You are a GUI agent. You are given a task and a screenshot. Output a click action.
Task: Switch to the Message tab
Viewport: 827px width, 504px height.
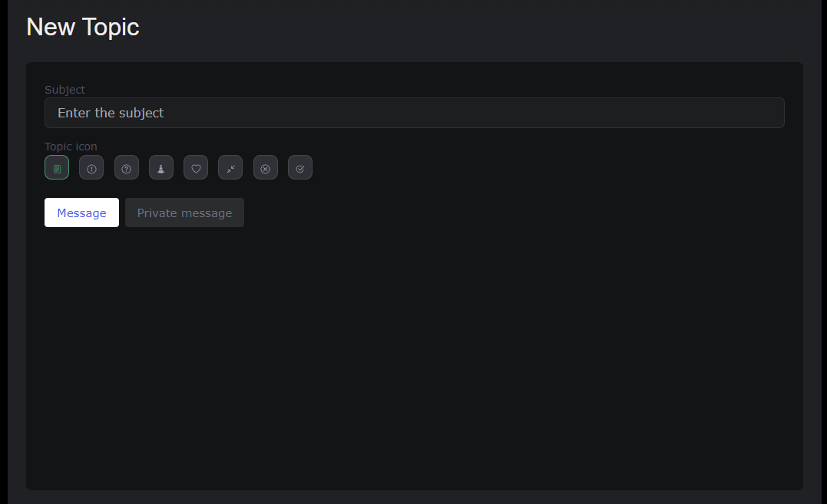pyautogui.click(x=81, y=212)
